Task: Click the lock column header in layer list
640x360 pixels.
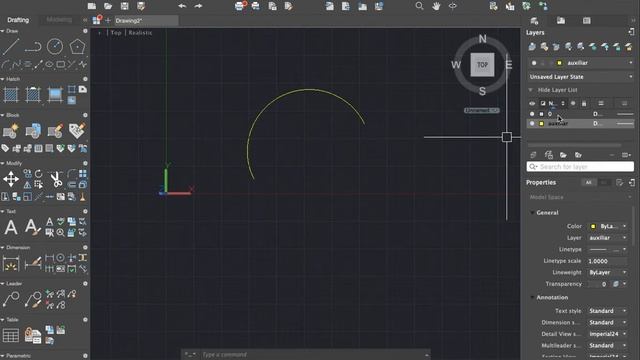Action: pyautogui.click(x=584, y=103)
